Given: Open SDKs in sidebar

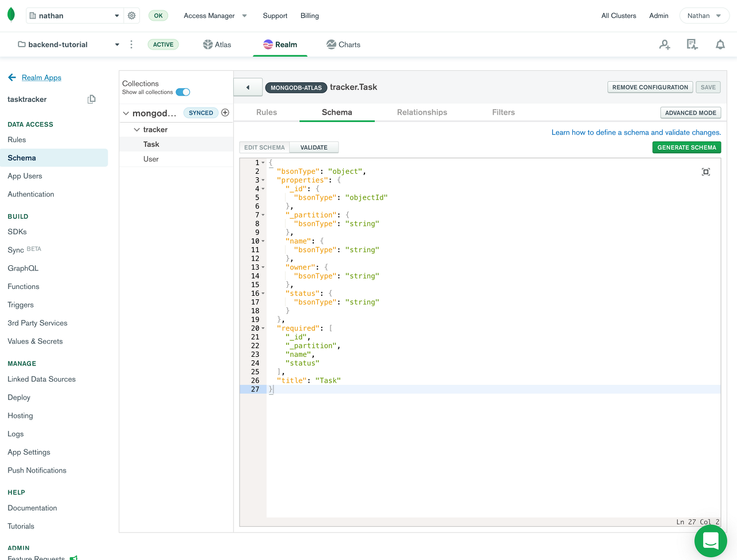Looking at the screenshot, I should (x=17, y=232).
